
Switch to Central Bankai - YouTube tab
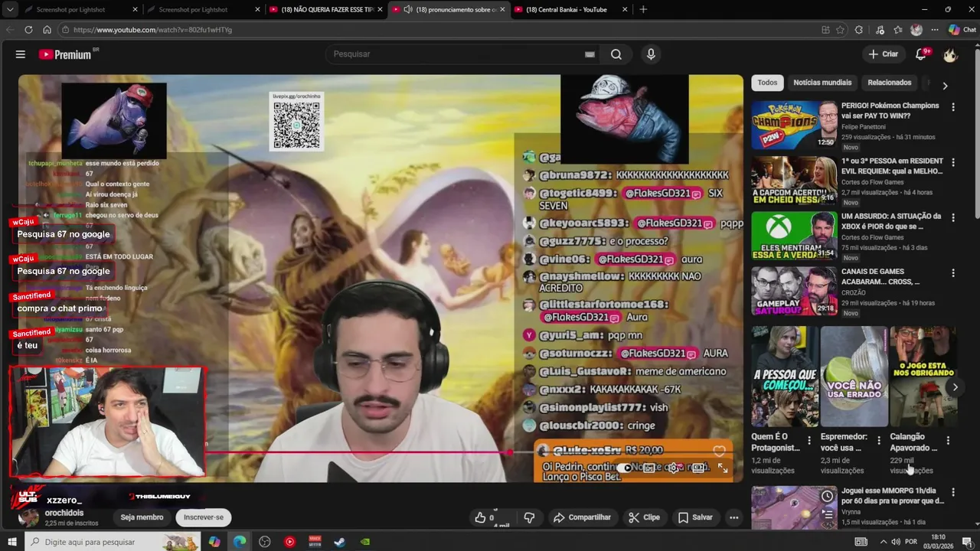(570, 9)
